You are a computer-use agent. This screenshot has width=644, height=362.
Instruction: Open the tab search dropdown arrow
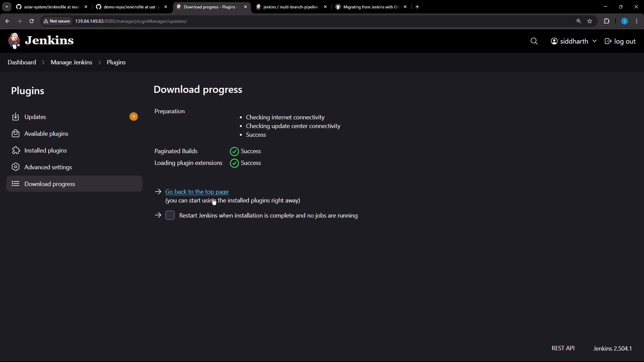7,7
